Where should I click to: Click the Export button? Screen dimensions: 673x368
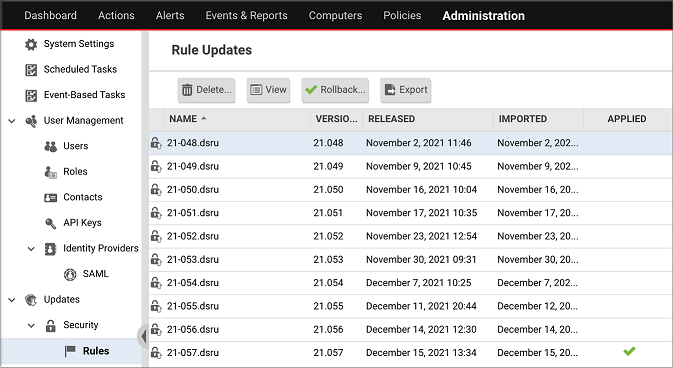point(406,90)
